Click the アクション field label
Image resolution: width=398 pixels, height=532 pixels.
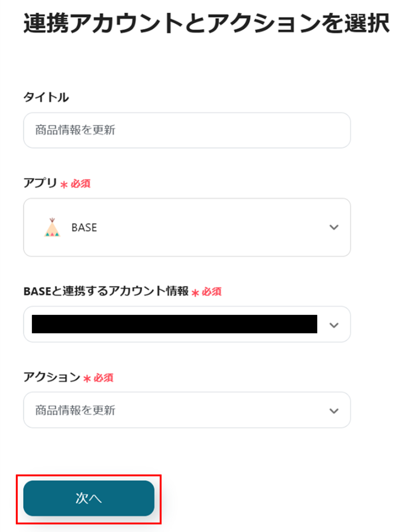(52, 377)
